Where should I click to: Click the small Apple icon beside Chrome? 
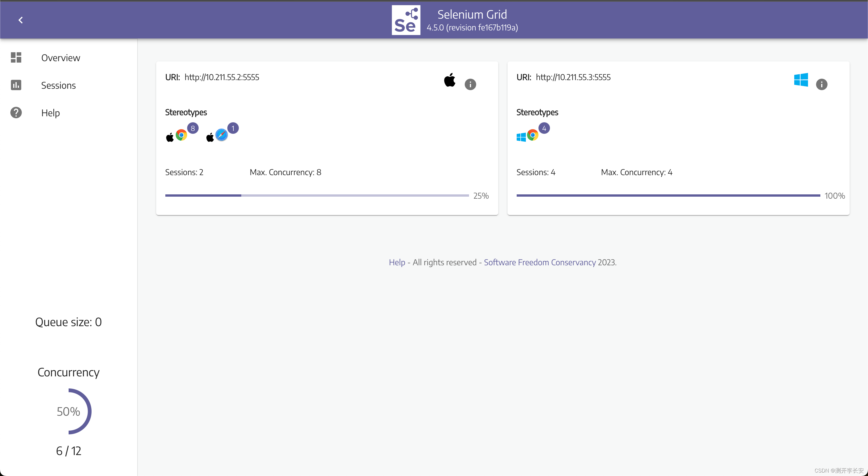(x=170, y=137)
